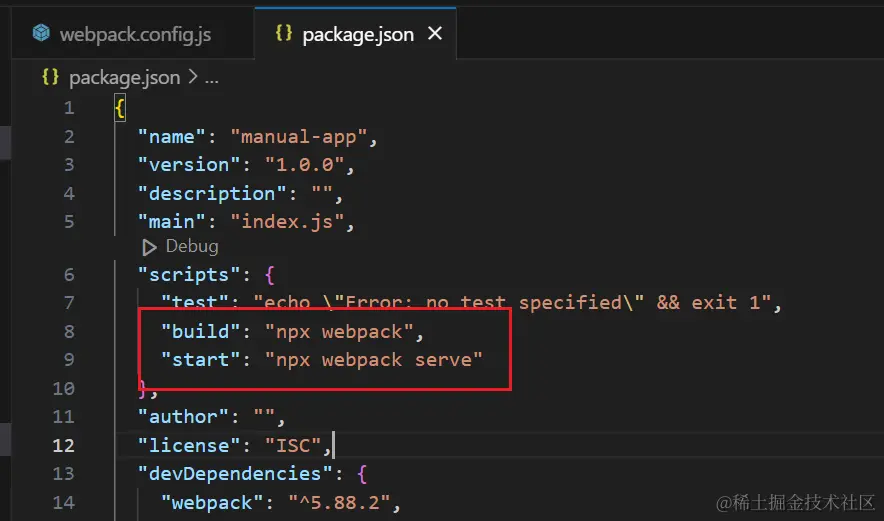
Task: Click the "version" key
Action: click(x=189, y=165)
